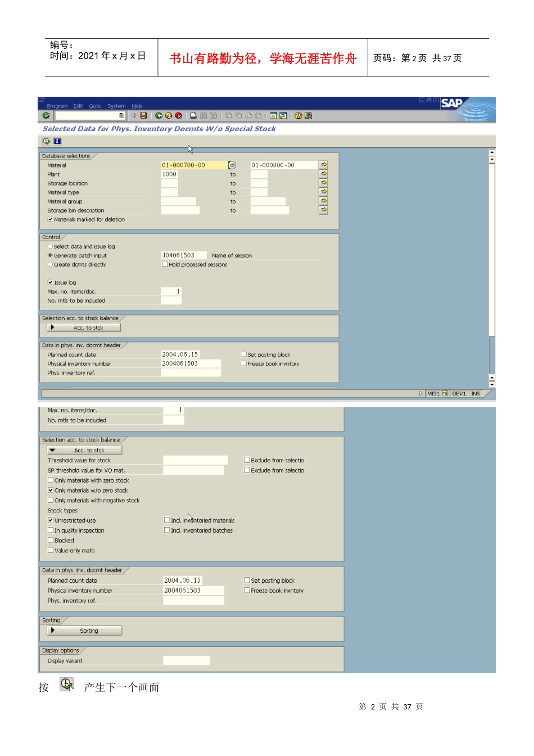
Task: Toggle Only materials w/o zero stock
Action: pos(51,490)
